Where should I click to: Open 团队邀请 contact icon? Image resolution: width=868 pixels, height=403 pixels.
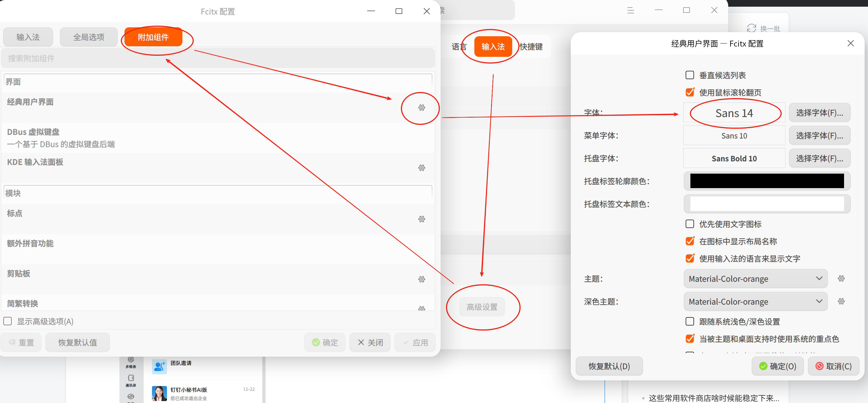(x=159, y=366)
